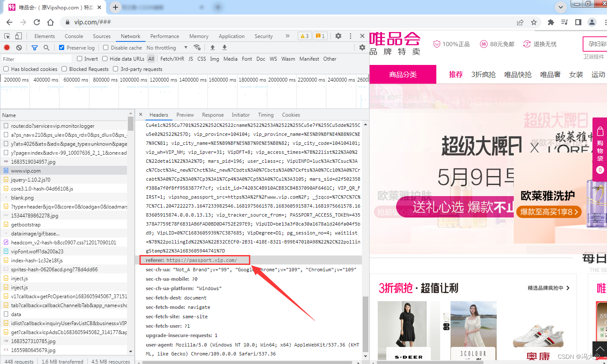Filter requests by Img type

click(x=214, y=59)
